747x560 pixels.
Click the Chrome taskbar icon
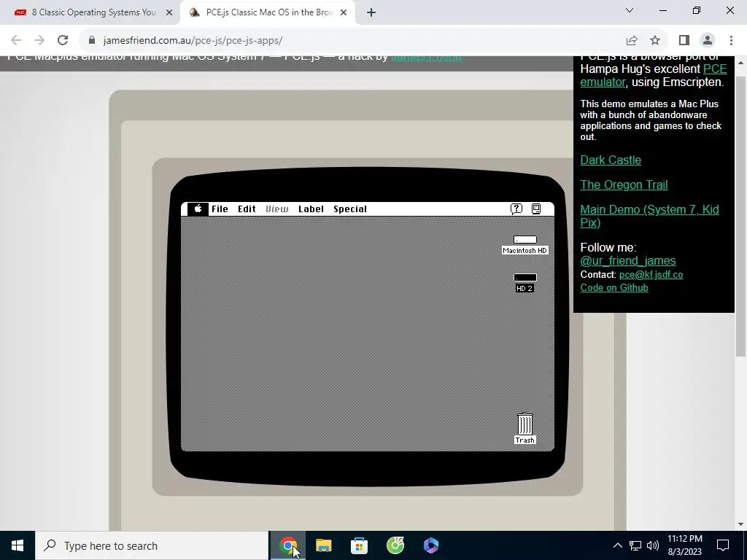coord(287,545)
